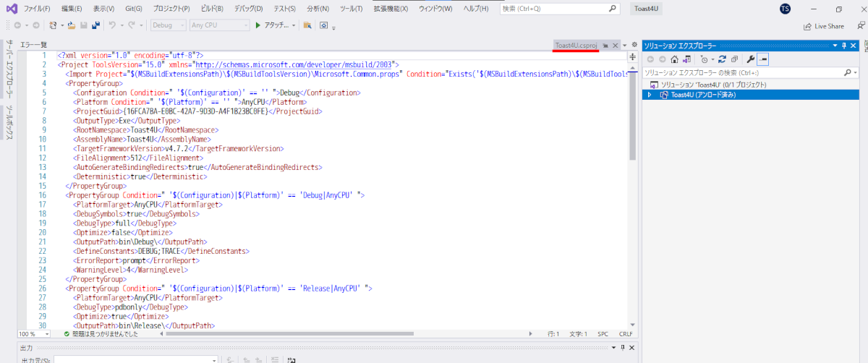Screen dimensions: 868x363
Task: Click the Live Share button
Action: [x=824, y=26]
